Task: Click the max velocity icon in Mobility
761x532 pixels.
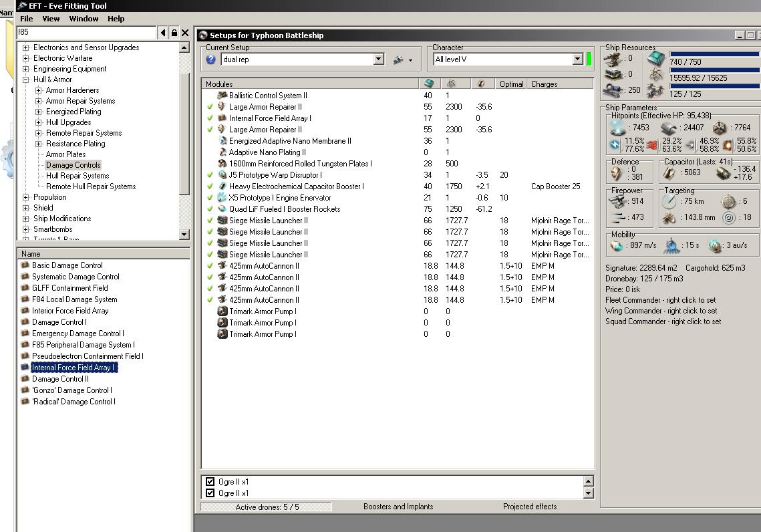Action: point(617,245)
